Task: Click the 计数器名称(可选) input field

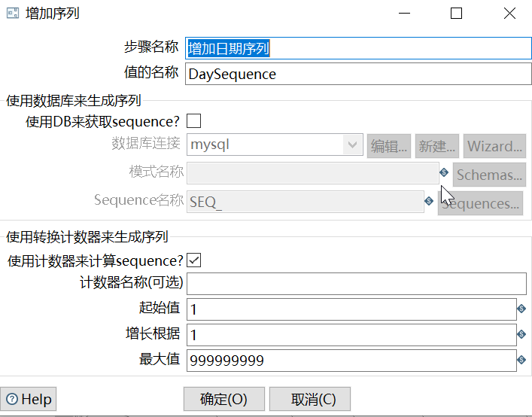Action: click(357, 284)
